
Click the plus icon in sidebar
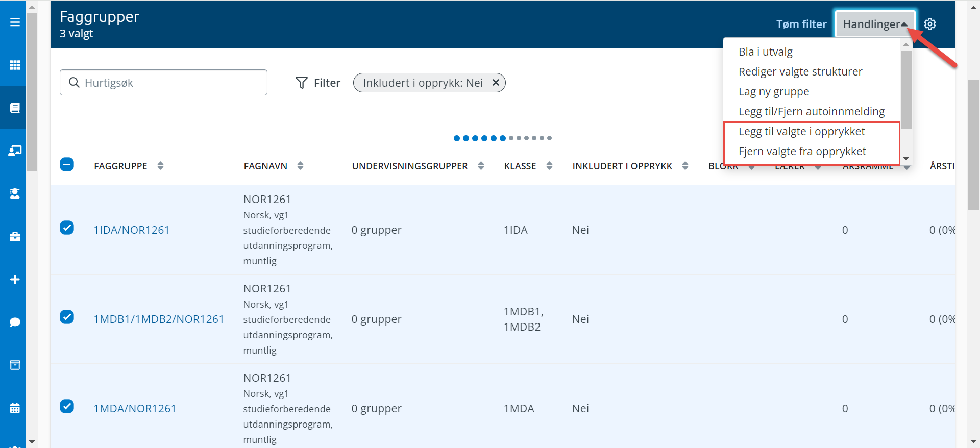[x=15, y=279]
